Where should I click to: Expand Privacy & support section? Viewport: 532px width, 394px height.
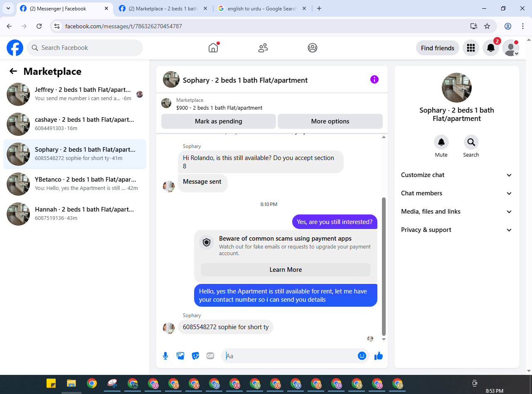[457, 230]
